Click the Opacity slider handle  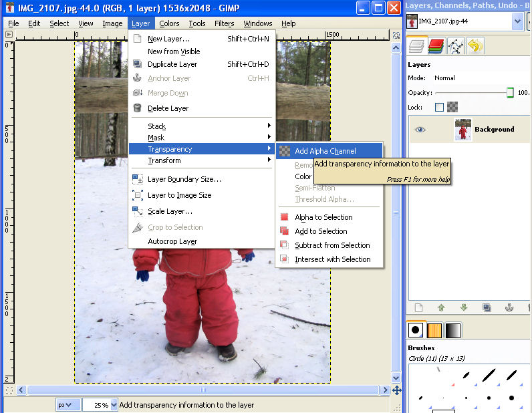pyautogui.click(x=510, y=92)
